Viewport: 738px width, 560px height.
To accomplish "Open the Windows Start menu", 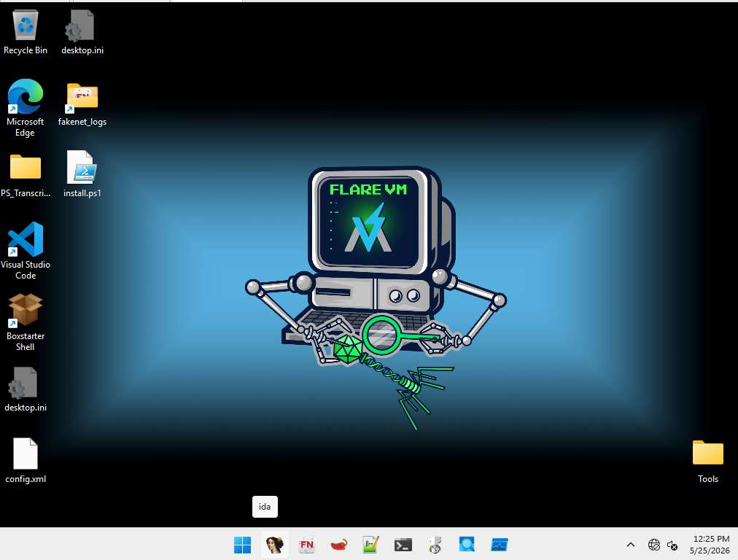I will (x=242, y=545).
